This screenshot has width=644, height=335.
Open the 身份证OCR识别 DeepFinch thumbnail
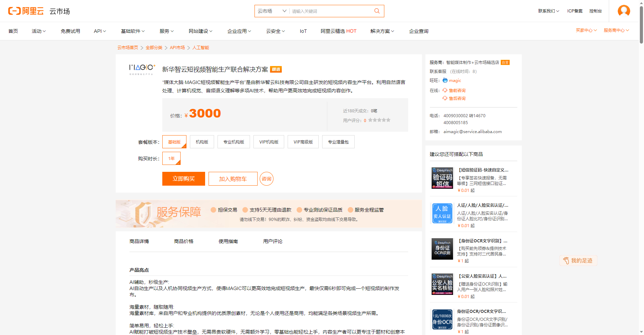442,249
